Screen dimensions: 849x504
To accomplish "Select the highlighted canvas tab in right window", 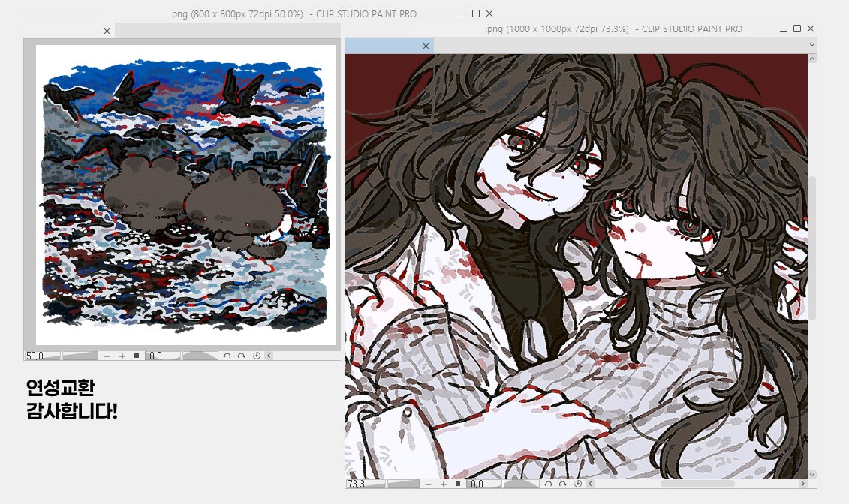I will [x=389, y=46].
